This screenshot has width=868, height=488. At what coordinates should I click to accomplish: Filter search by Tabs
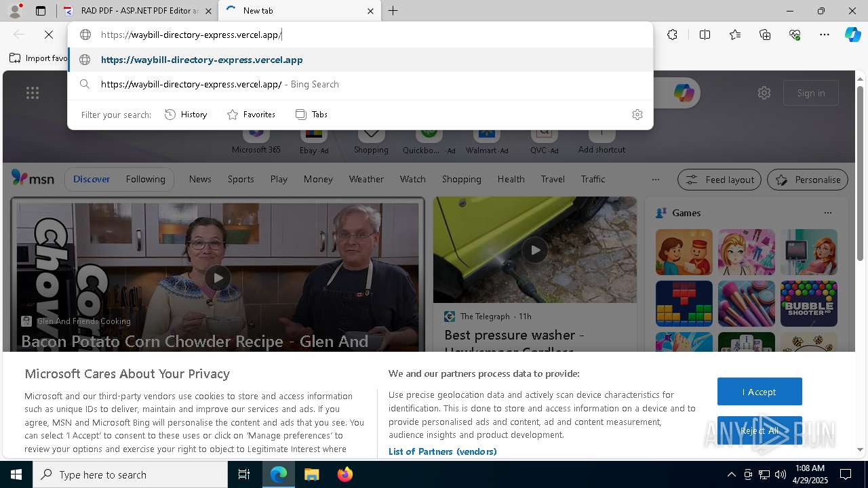tap(311, 115)
